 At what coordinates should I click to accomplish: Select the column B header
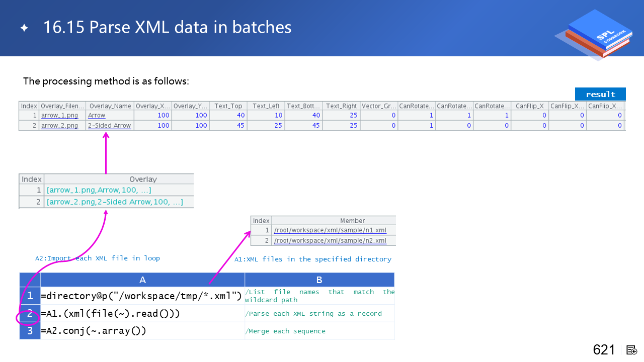pos(319,280)
